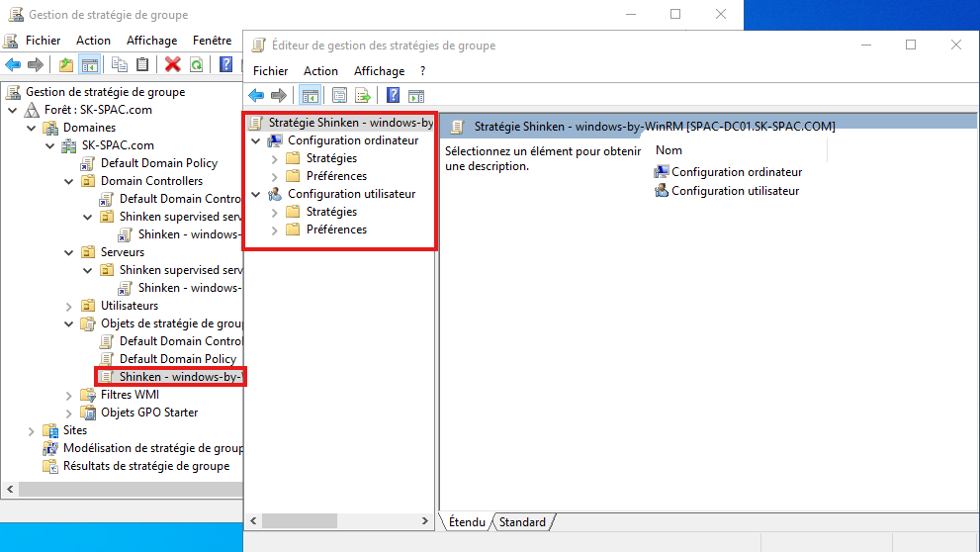Click the Help icon in editor toolbar
The height and width of the screenshot is (552, 980).
(x=393, y=96)
